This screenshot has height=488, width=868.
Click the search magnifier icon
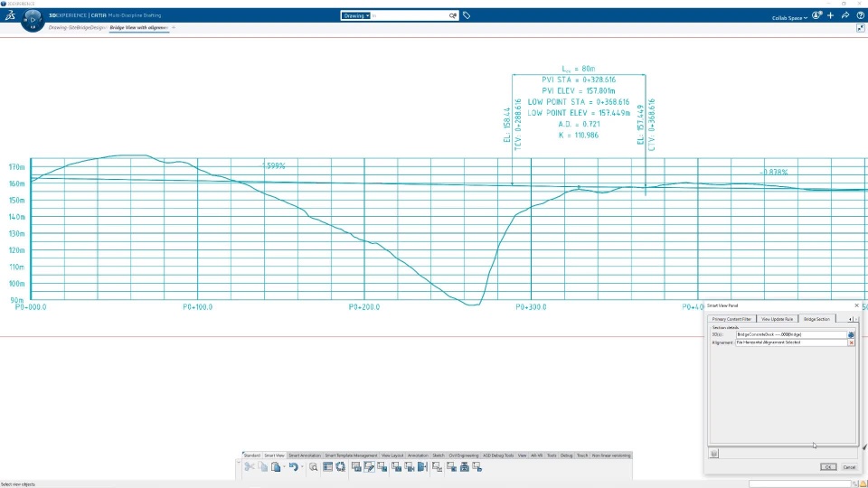coord(453,15)
